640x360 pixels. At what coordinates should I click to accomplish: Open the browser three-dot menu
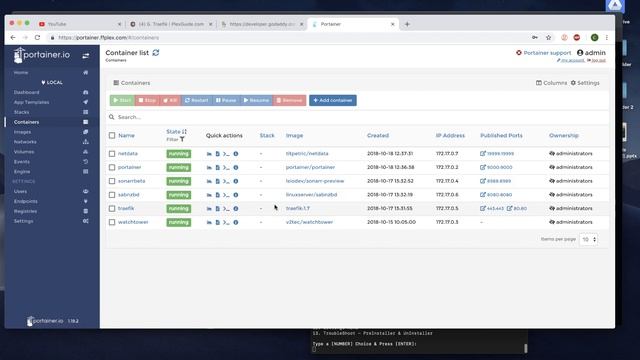607,38
